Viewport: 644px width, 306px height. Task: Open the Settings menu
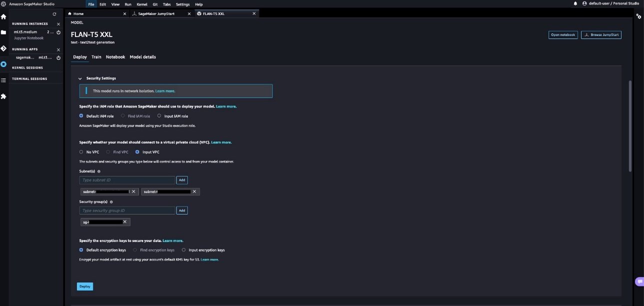(x=183, y=4)
